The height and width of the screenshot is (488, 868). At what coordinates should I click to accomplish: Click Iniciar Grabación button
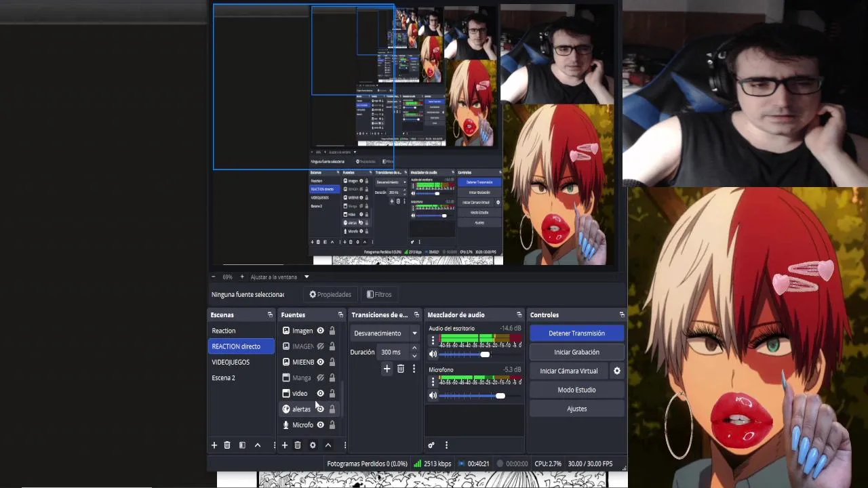tap(576, 352)
